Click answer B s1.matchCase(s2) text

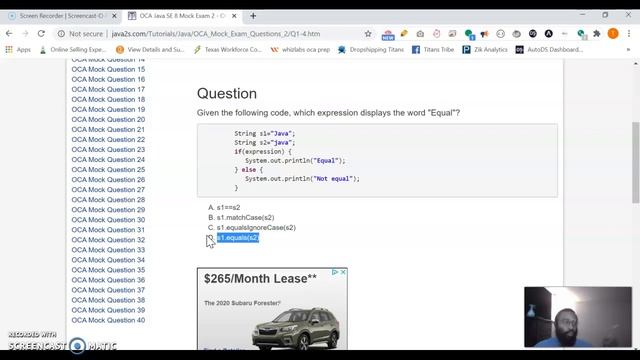tap(245, 218)
